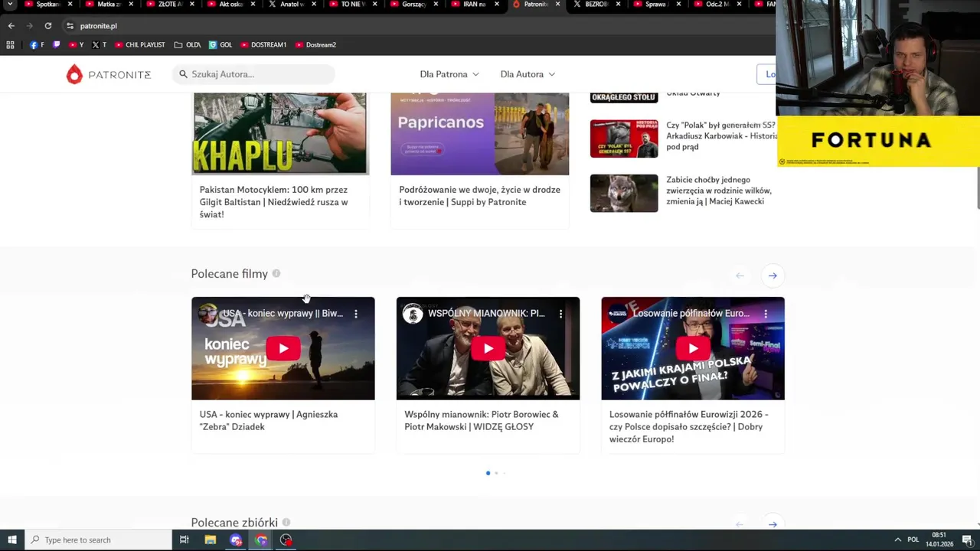The width and height of the screenshot is (980, 551).
Task: Open the notification center icon
Action: tap(969, 540)
